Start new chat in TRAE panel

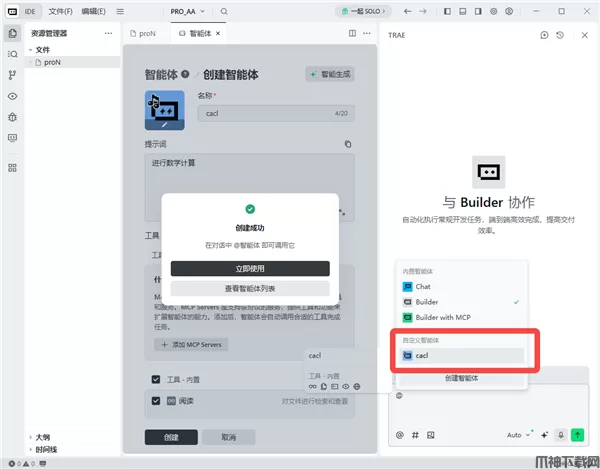coord(544,35)
